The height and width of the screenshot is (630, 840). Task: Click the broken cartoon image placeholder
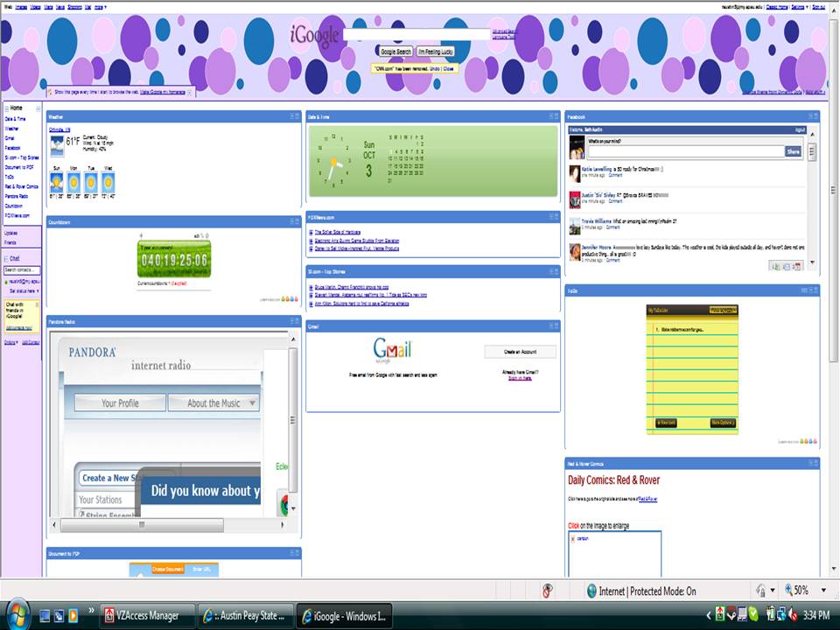tap(614, 553)
